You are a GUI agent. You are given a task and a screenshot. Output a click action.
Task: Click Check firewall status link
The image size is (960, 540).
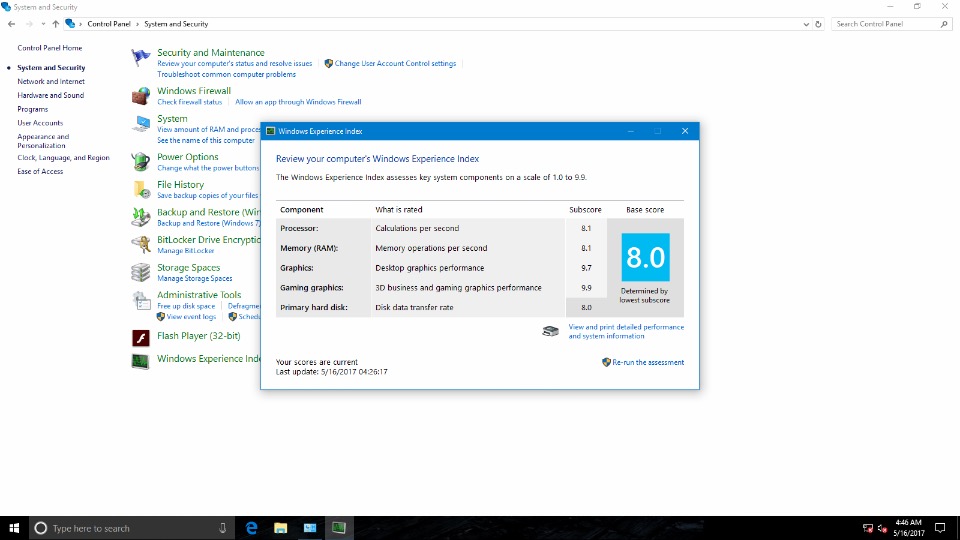pos(189,102)
